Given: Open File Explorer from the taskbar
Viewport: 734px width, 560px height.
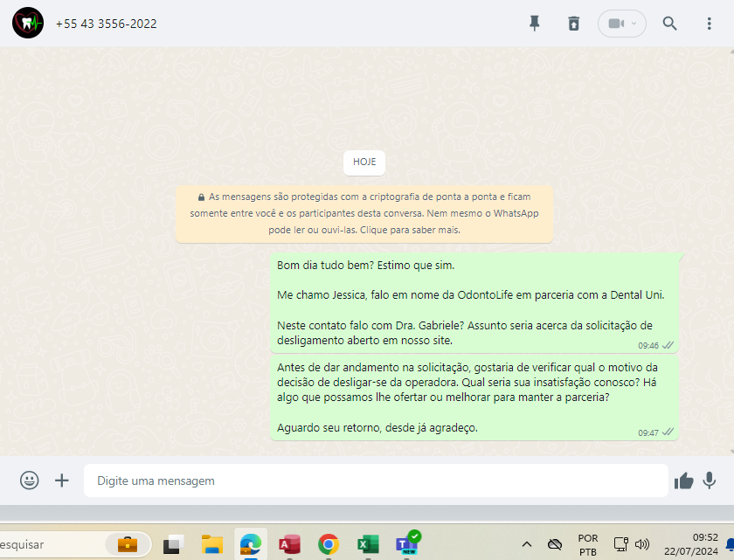Looking at the screenshot, I should (x=212, y=544).
